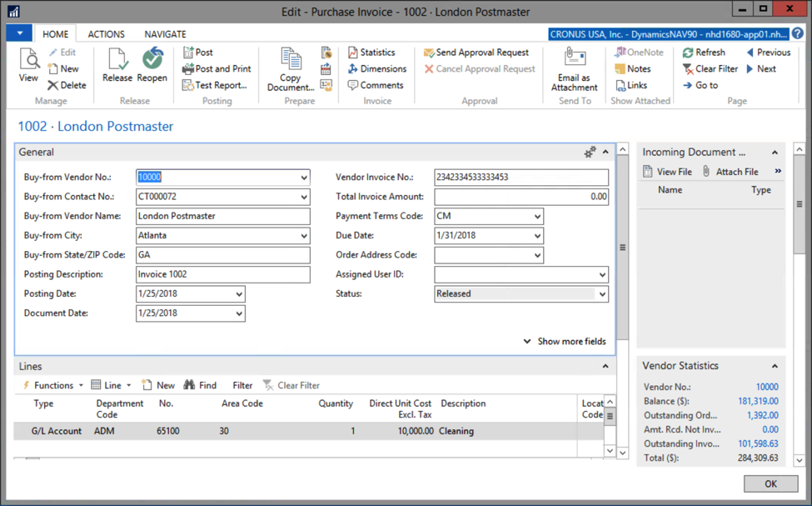
Task: Open Copy Document tool
Action: click(291, 69)
